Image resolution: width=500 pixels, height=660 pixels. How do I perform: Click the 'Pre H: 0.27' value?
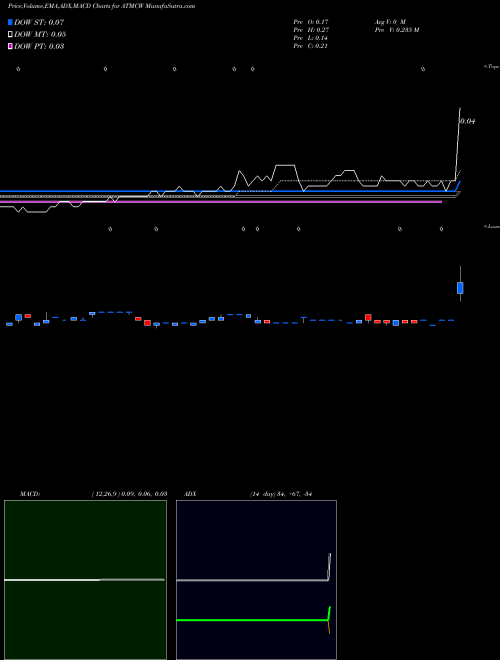pyautogui.click(x=311, y=30)
